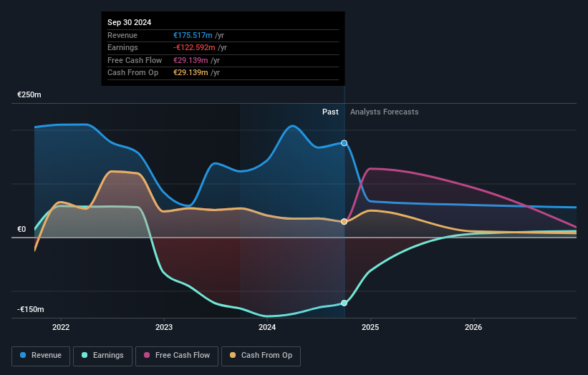Image resolution: width=588 pixels, height=375 pixels.
Task: Click the Earnings tooltip row label
Action: coord(122,47)
